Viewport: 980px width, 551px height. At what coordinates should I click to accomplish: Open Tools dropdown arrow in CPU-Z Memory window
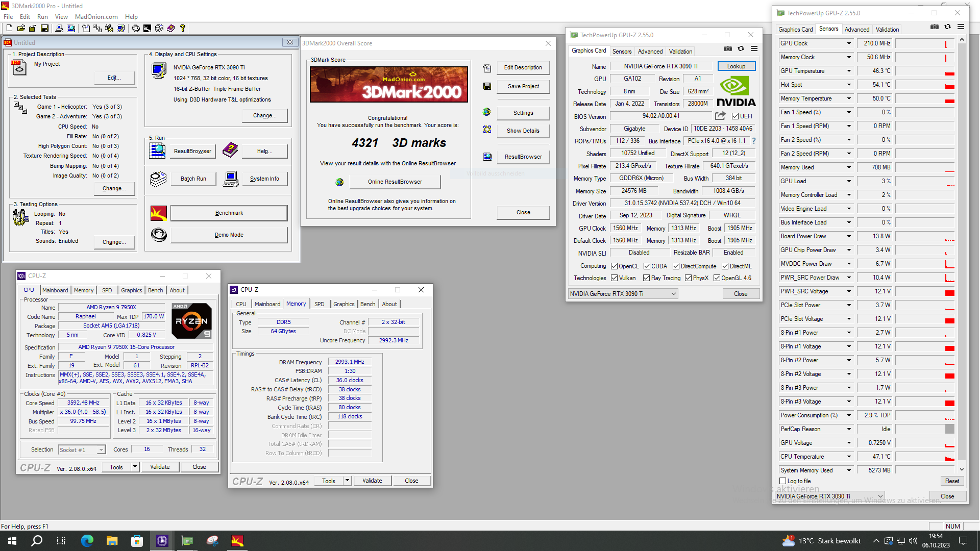347,481
